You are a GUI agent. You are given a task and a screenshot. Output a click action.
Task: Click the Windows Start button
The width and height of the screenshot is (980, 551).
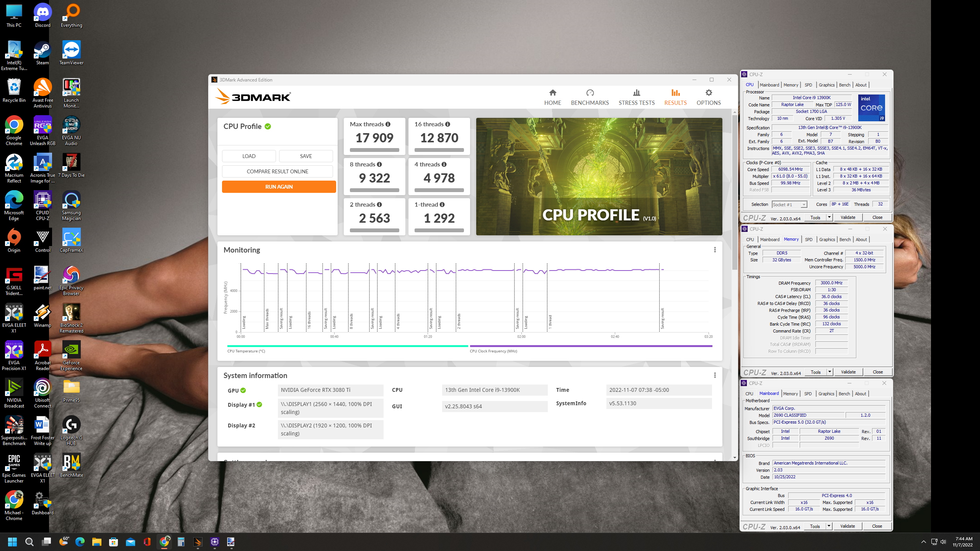(x=13, y=542)
